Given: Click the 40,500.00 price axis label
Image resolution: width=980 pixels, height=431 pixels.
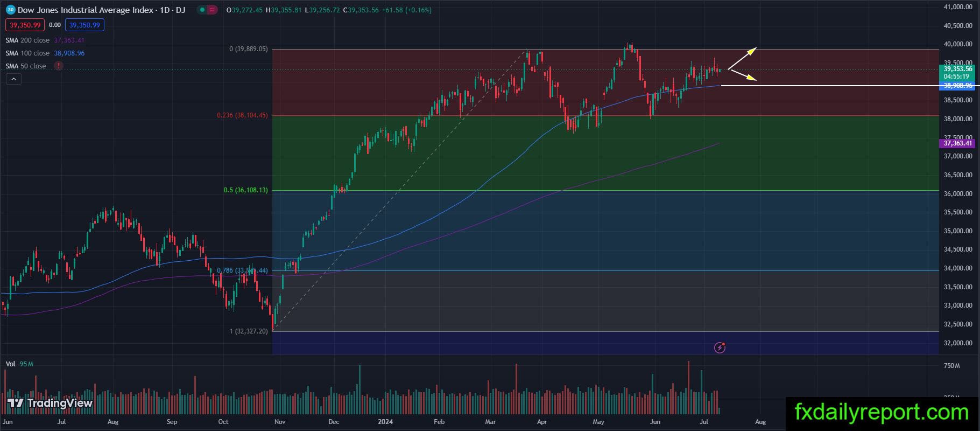Looking at the screenshot, I should 958,25.
